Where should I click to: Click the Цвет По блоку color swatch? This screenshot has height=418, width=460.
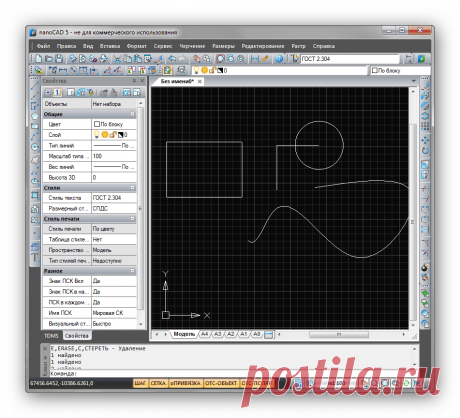(x=97, y=124)
